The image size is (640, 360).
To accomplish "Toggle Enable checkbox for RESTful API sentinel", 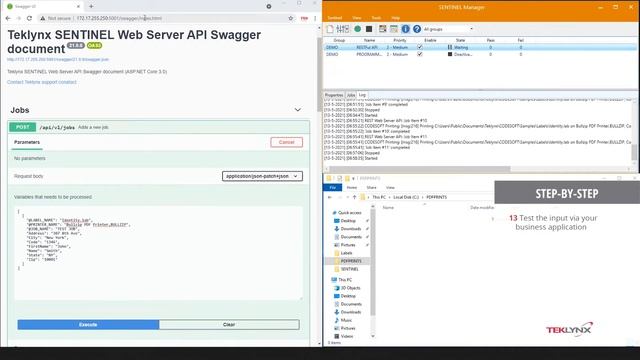I will [420, 47].
